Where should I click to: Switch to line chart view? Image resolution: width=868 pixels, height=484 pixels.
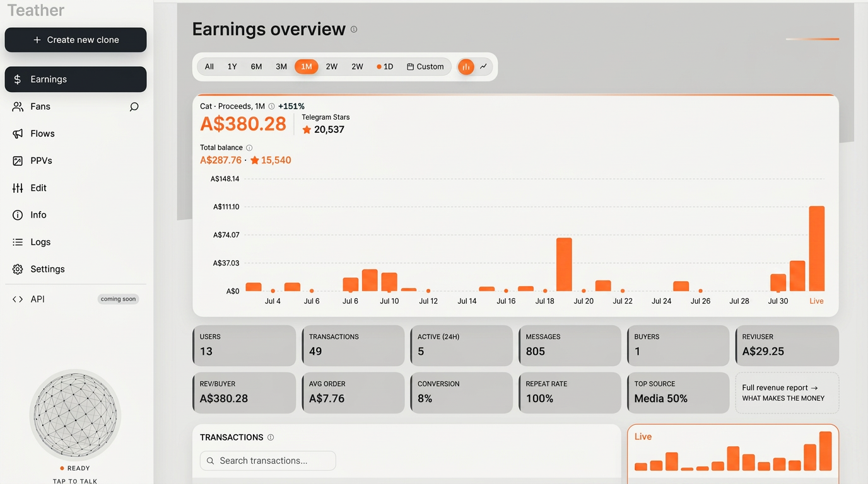click(x=484, y=67)
